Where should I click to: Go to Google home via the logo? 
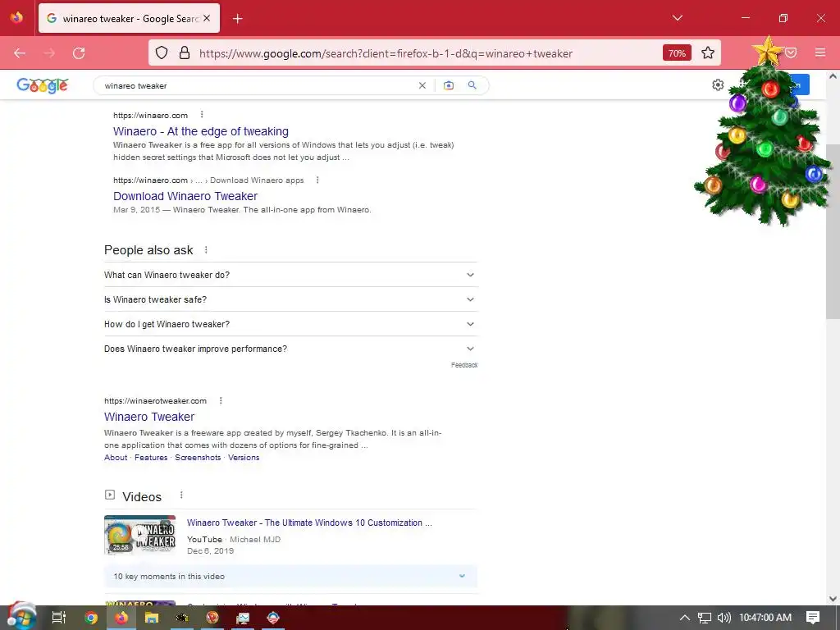[x=43, y=85]
